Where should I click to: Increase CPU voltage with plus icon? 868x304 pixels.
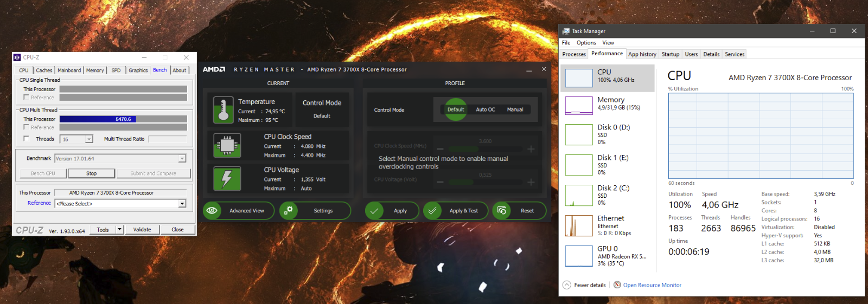coord(531,182)
